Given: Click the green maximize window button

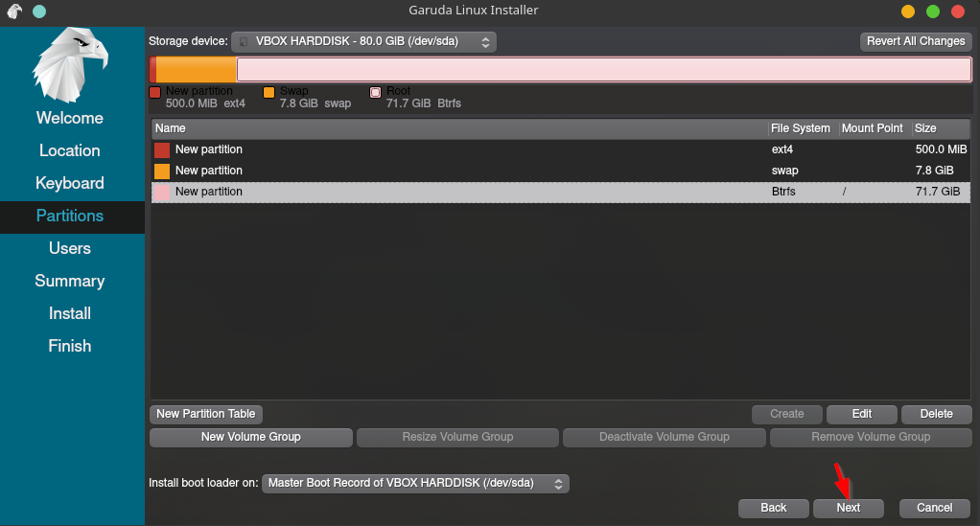Looking at the screenshot, I should click(x=933, y=11).
